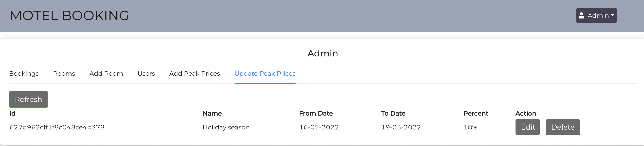644x146 pixels.
Task: Select the Users tab
Action: [x=146, y=74]
